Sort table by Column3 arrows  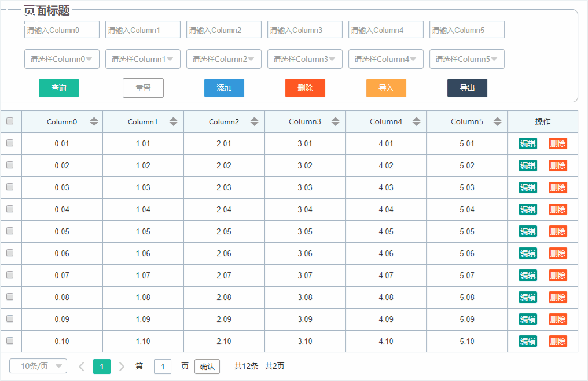click(x=335, y=121)
